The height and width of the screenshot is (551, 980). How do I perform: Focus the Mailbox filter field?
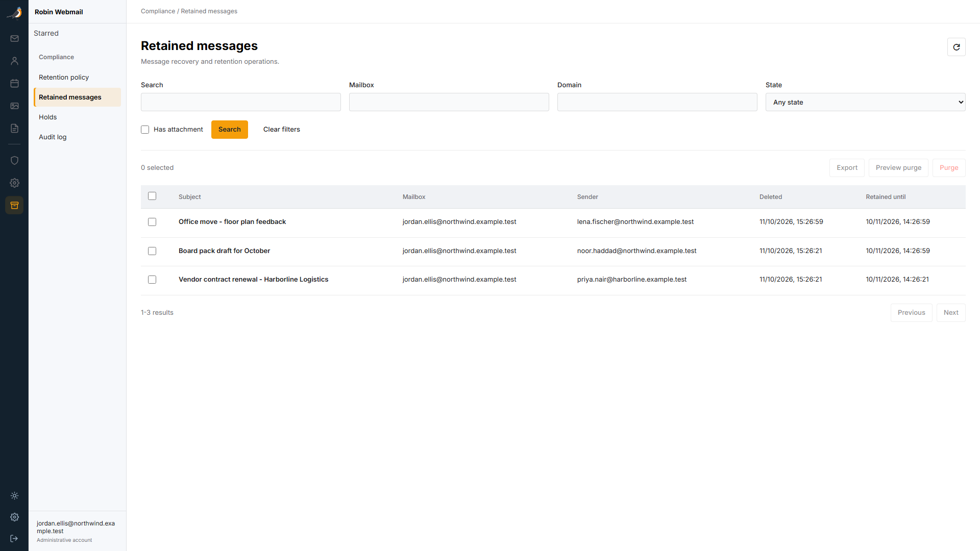click(x=449, y=102)
